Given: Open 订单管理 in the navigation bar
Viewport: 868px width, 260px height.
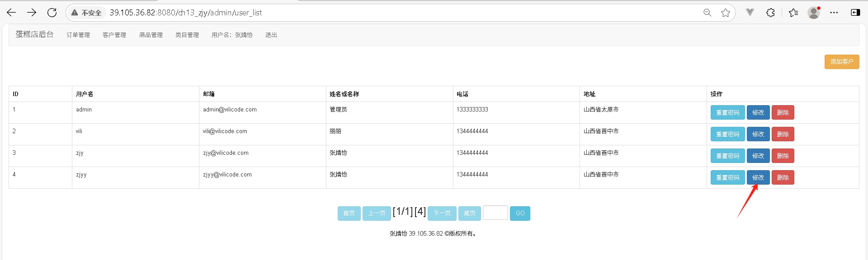Looking at the screenshot, I should click(x=78, y=35).
